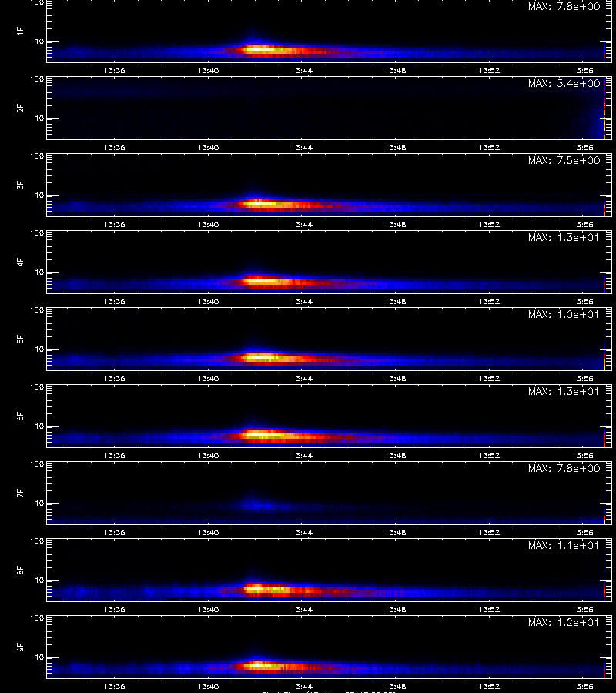The width and height of the screenshot is (616, 693).
Task: Click the 100 y-axis label of 7F
Action: 37,464
